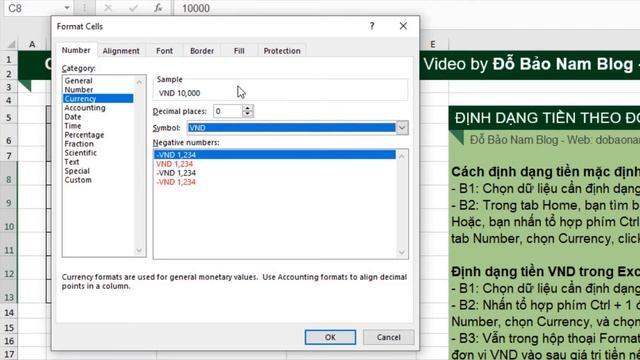This screenshot has height=360, width=640.
Task: Select Percentage category
Action: 98,135
